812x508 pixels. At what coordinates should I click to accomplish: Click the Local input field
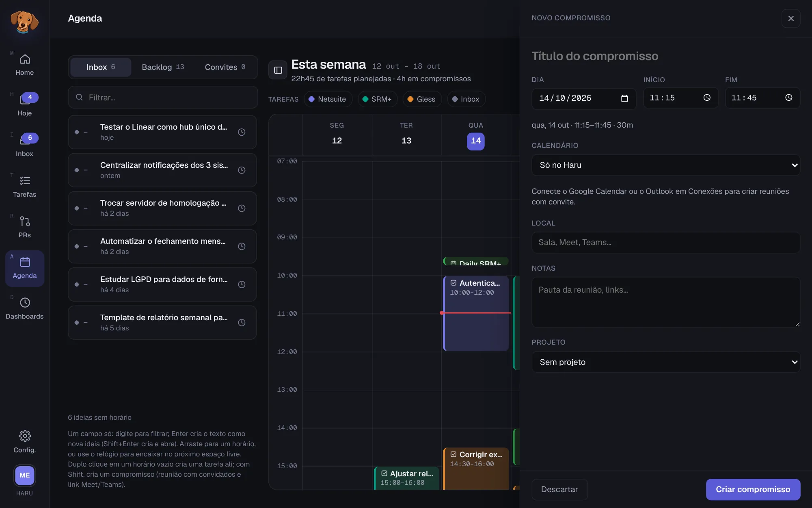coord(666,243)
